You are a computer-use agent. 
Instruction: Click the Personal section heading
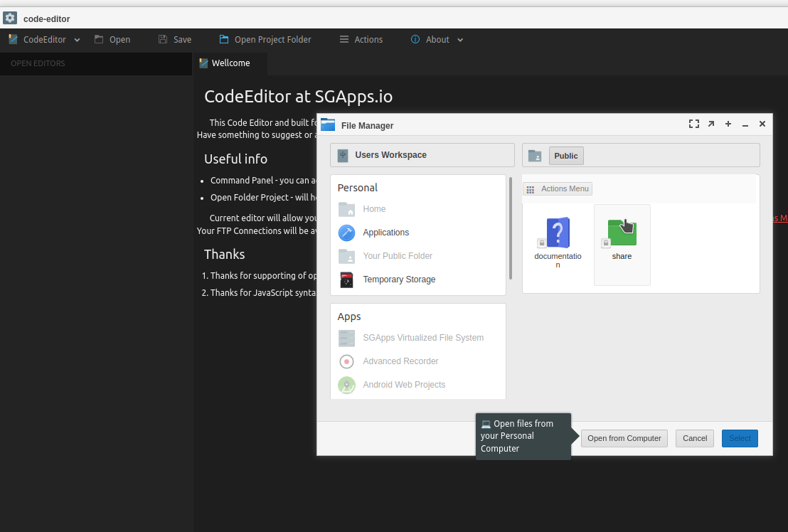357,188
